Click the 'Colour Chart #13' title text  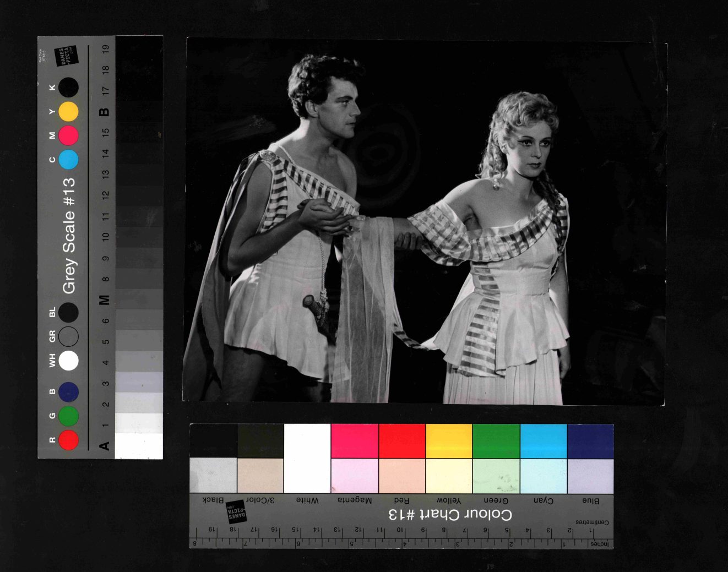(x=450, y=515)
